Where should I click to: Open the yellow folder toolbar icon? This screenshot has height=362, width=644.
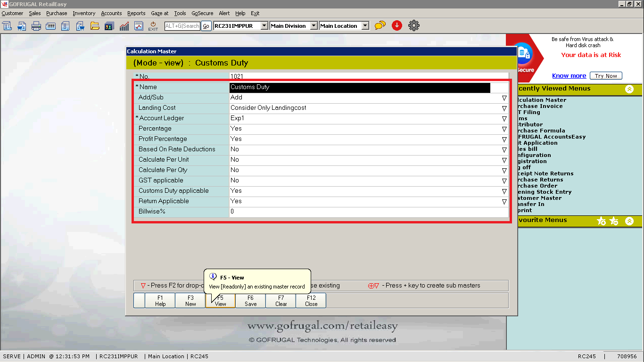95,26
